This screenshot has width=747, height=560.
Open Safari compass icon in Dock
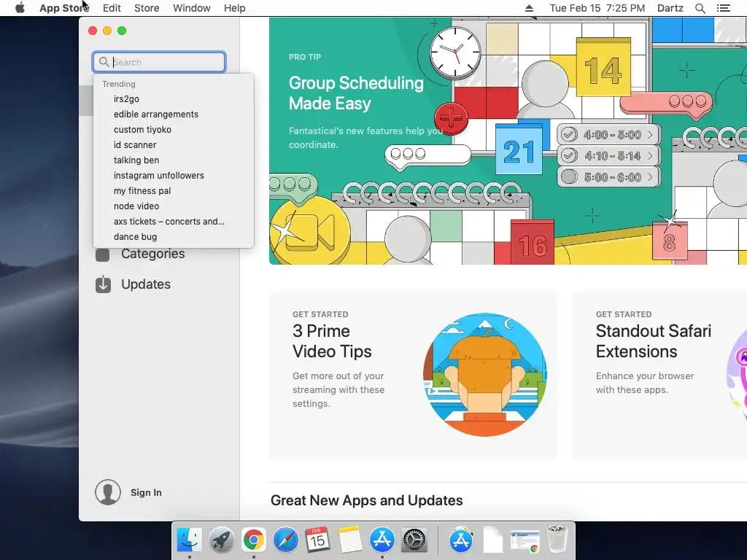pos(285,540)
